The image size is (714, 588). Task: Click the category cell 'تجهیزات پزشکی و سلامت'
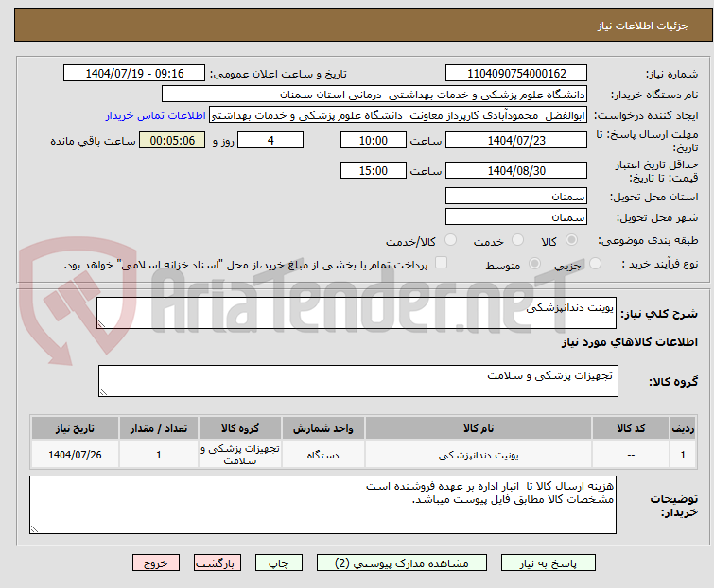tap(240, 454)
